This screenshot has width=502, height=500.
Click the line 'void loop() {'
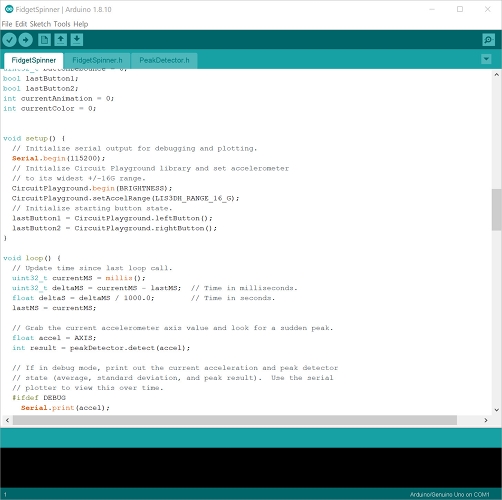coord(32,258)
